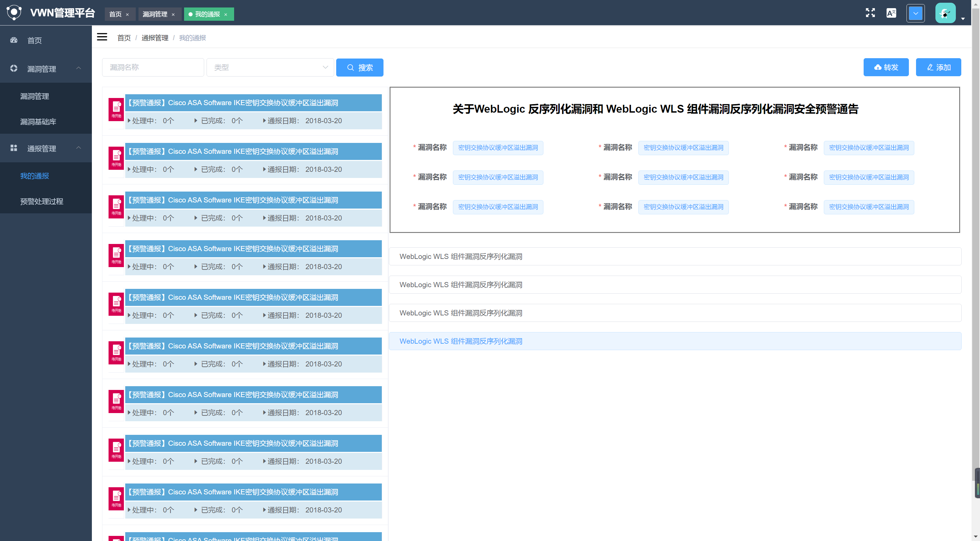Select second WebLogic WLS 组件漏洞反序列化漏洞 row
Screen dimensions: 980x541
pyautogui.click(x=675, y=284)
